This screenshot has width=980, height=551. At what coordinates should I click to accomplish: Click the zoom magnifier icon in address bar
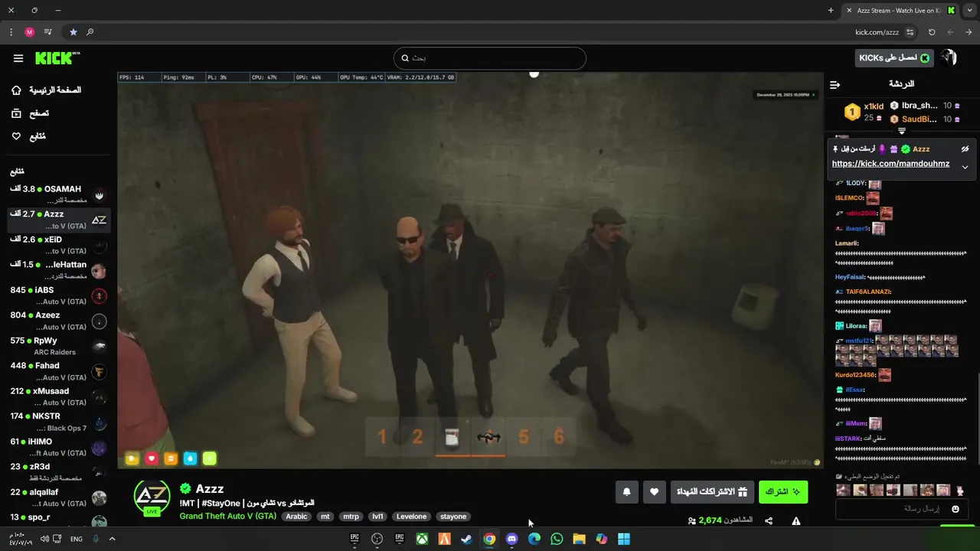(x=90, y=32)
